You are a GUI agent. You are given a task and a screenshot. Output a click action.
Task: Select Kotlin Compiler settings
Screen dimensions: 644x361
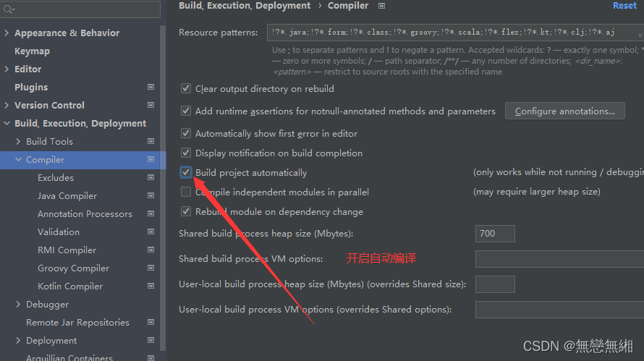70,286
